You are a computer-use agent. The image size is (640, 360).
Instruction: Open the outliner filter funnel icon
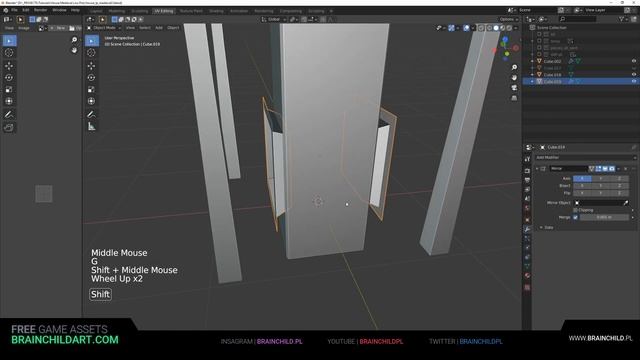622,19
